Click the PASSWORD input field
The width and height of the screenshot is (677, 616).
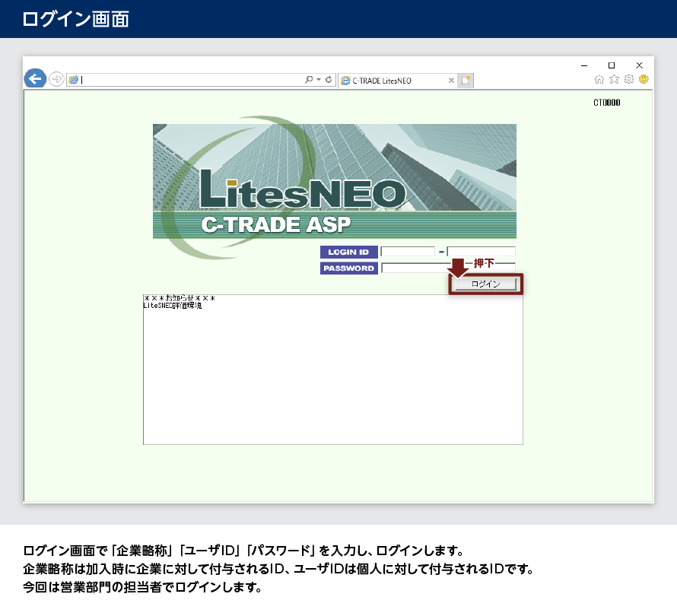pos(415,268)
